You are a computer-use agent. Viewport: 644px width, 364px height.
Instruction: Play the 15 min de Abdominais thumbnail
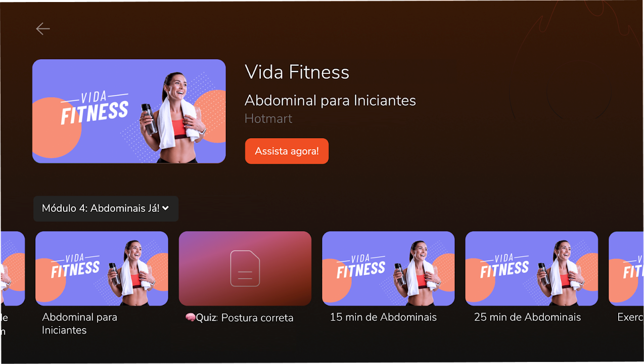(x=388, y=268)
